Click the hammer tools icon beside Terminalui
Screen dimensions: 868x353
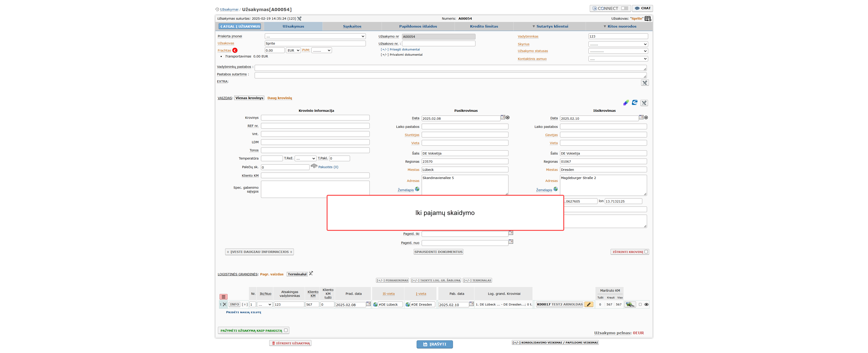(x=311, y=273)
